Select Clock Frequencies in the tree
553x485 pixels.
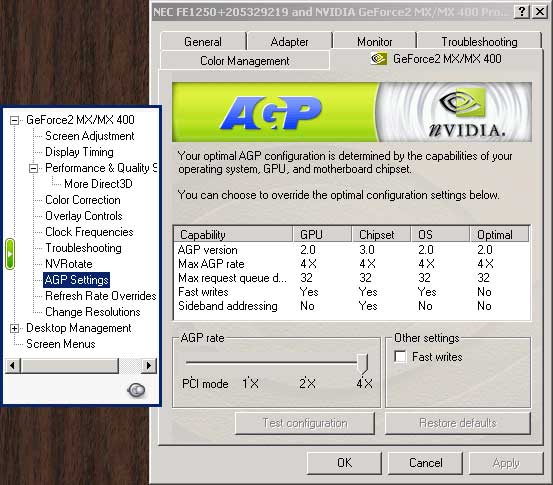pos(89,232)
